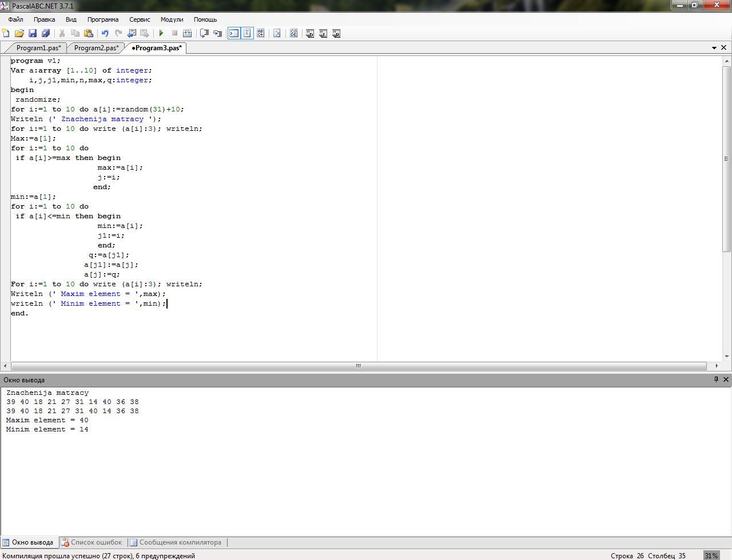Click the horizontal scrollbar of the editor
This screenshot has width=732, height=560.
(x=359, y=366)
